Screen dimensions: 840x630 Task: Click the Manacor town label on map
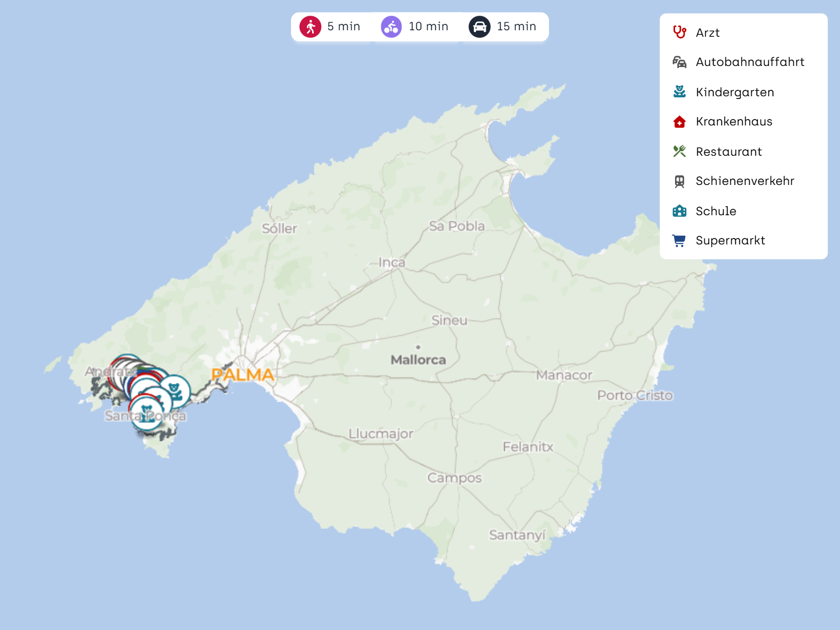pyautogui.click(x=564, y=375)
